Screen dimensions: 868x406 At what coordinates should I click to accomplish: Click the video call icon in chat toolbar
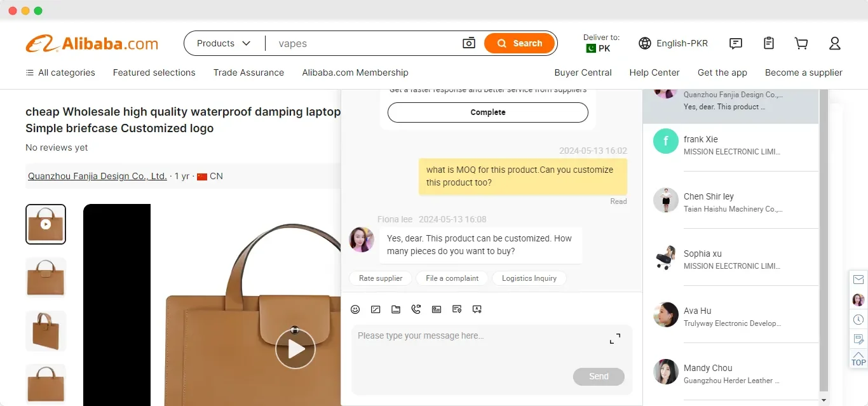416,309
